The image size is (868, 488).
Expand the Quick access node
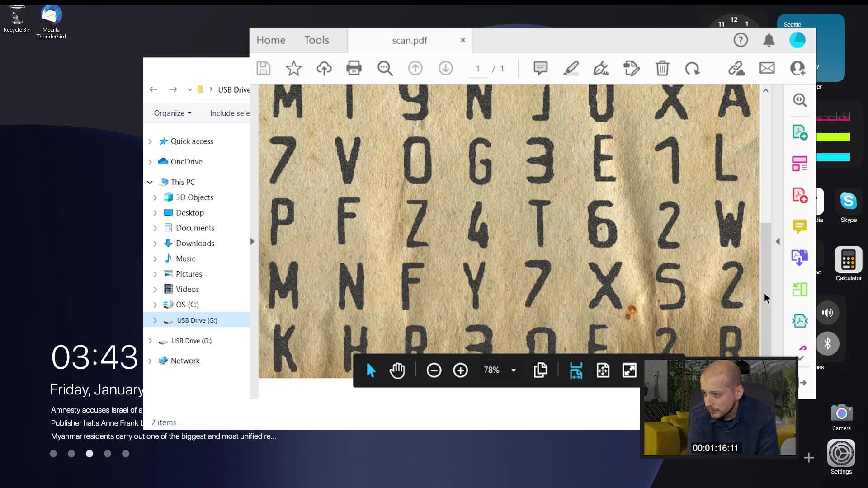(150, 141)
